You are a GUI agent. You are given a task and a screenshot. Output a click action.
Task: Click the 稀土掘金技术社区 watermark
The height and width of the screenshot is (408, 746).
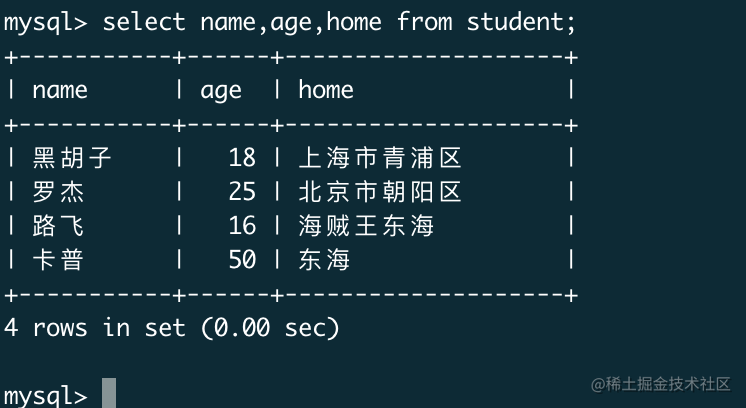coord(660,384)
